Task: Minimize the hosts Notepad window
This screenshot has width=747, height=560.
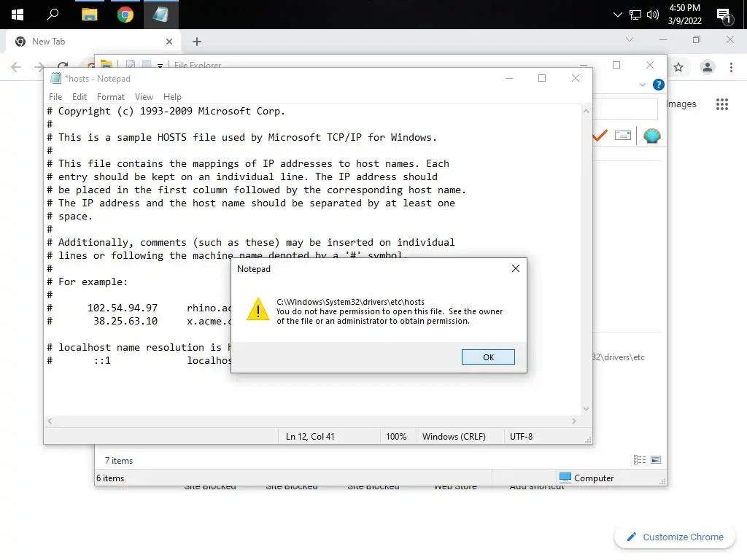Action: 508,78
